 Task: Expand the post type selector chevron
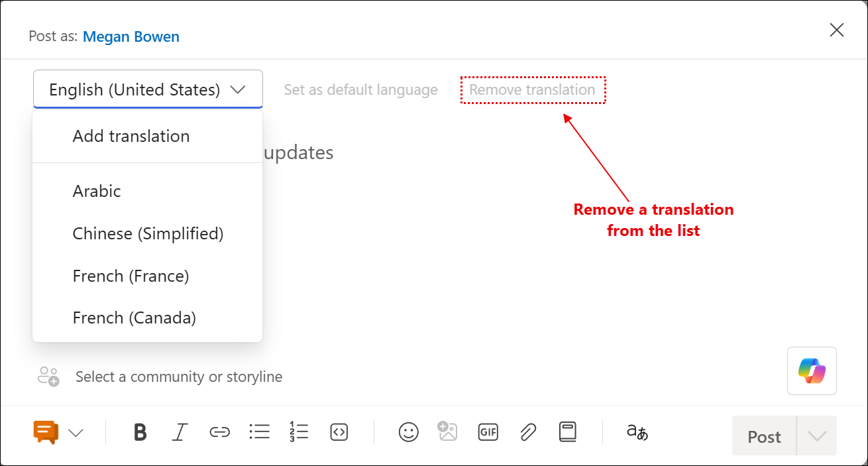tap(76, 432)
